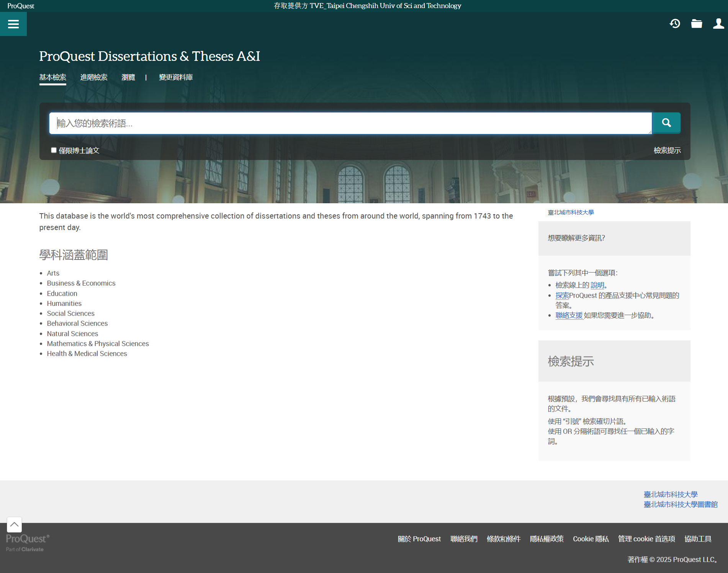Click the Education subject item
Viewport: 728px width, 573px height.
point(62,294)
